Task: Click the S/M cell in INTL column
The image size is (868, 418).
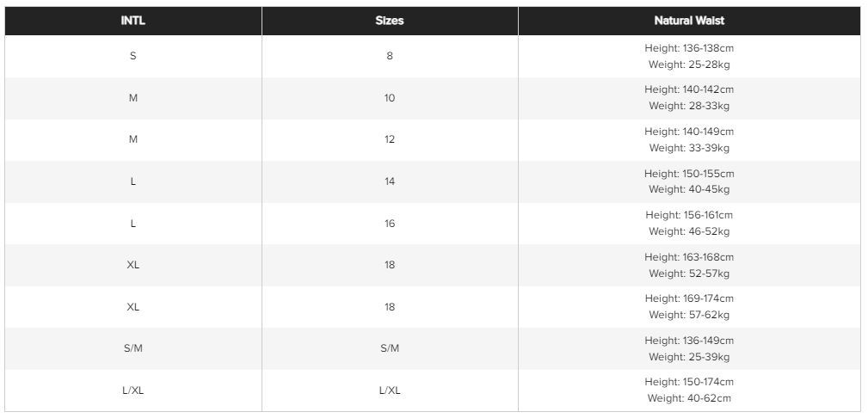Action: point(132,348)
